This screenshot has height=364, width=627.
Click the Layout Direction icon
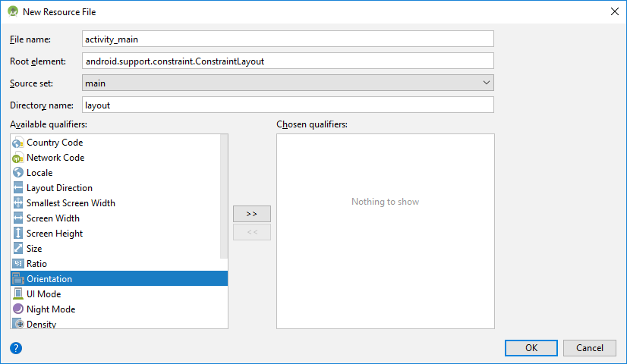pos(18,188)
